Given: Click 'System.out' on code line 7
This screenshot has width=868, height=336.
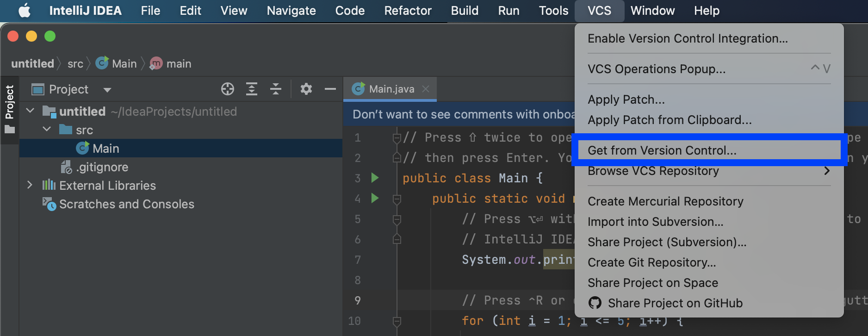Looking at the screenshot, I should pyautogui.click(x=498, y=260).
